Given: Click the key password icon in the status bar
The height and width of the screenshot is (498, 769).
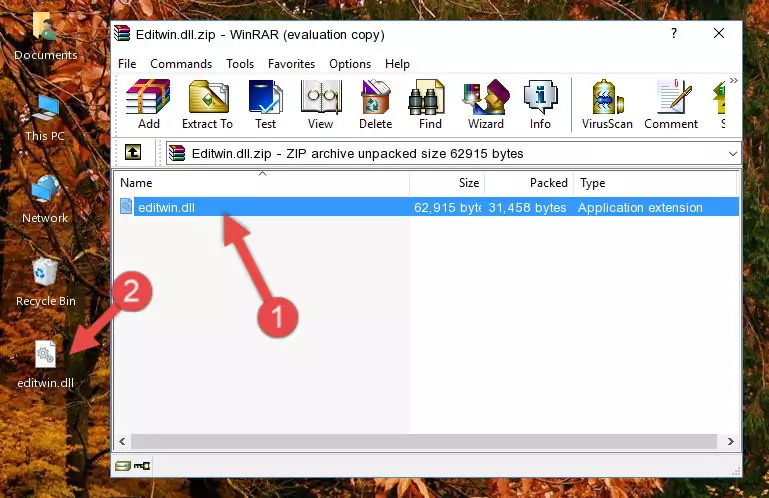Looking at the screenshot, I should click(x=142, y=466).
